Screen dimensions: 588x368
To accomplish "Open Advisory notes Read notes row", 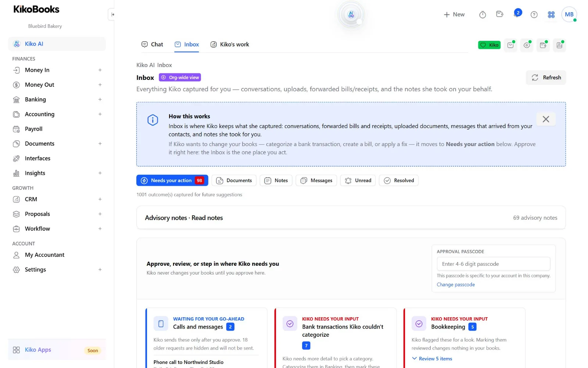I will 351,217.
